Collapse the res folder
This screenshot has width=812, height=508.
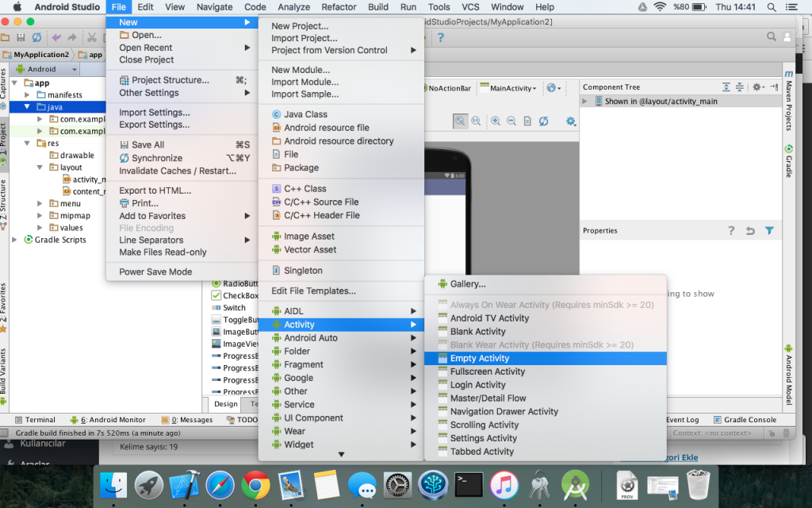(27, 143)
